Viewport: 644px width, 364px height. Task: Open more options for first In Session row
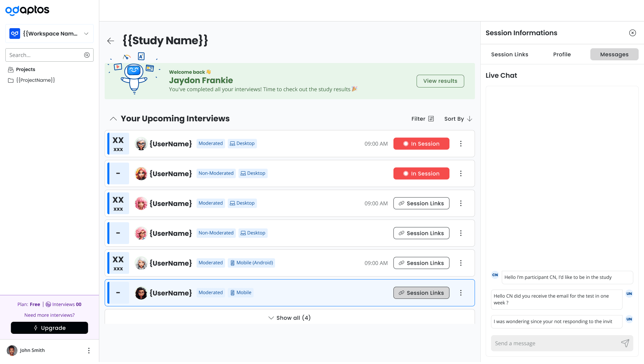click(461, 144)
